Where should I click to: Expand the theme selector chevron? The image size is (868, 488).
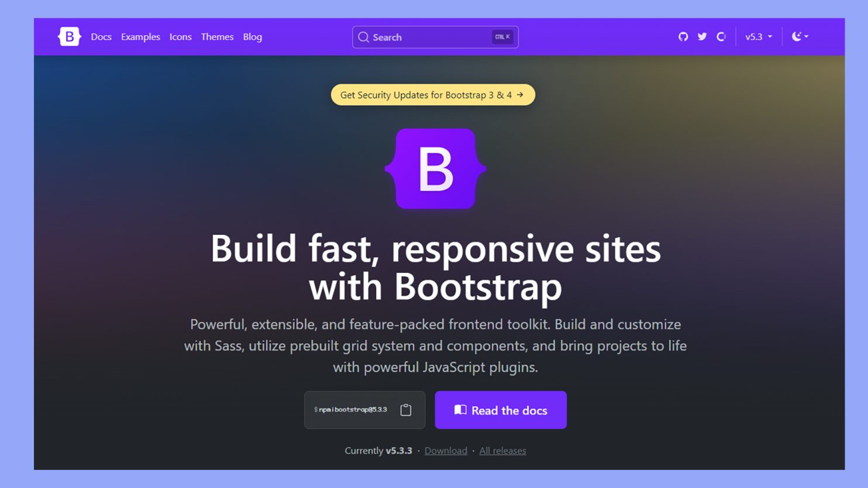(805, 36)
